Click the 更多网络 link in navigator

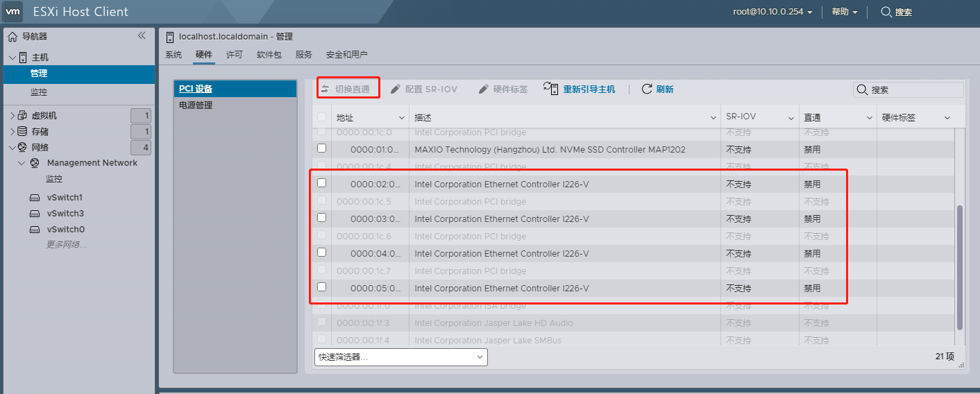pyautogui.click(x=67, y=244)
